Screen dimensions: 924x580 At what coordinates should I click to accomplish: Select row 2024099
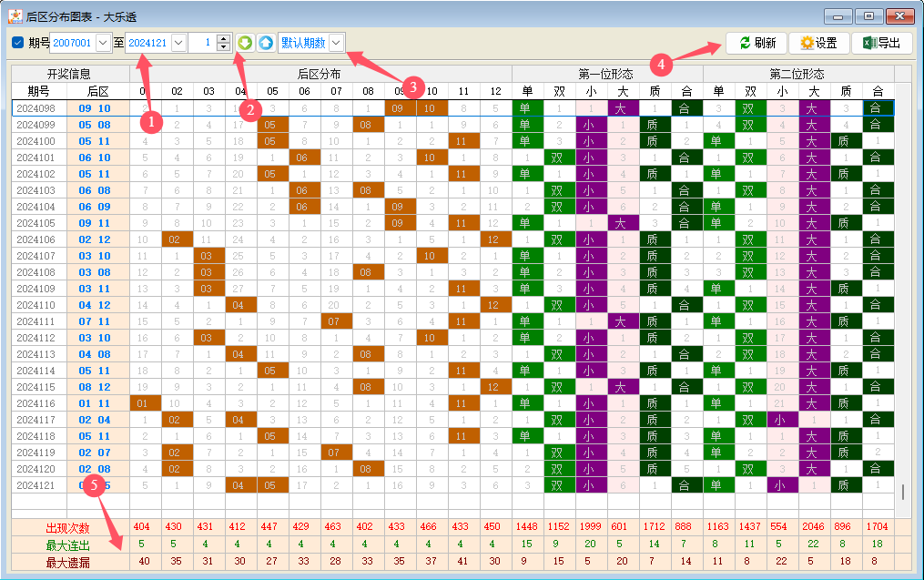[452, 125]
